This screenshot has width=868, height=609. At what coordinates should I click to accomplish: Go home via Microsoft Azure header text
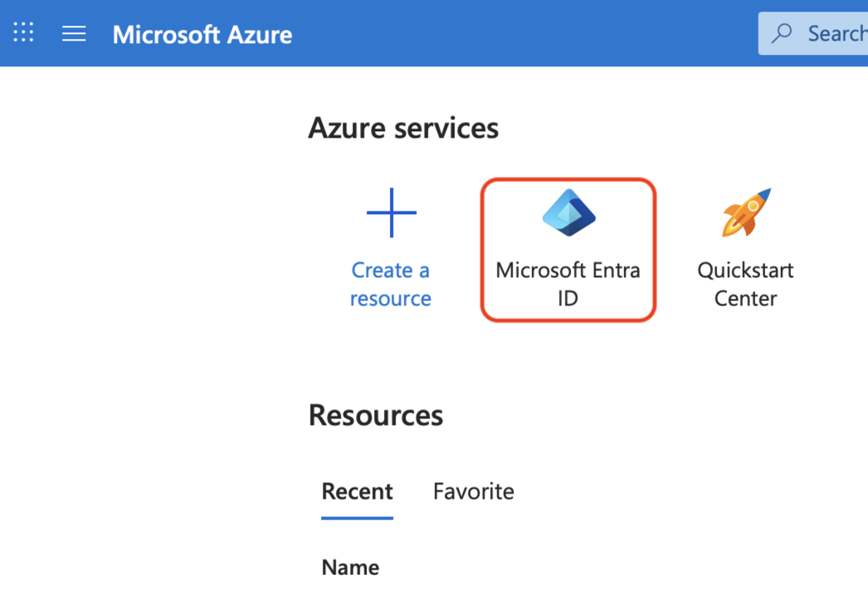coord(202,34)
